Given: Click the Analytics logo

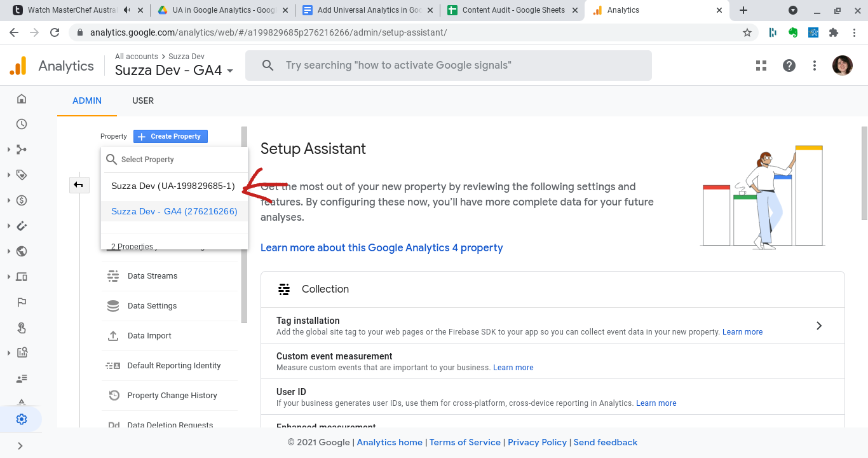Looking at the screenshot, I should [51, 66].
